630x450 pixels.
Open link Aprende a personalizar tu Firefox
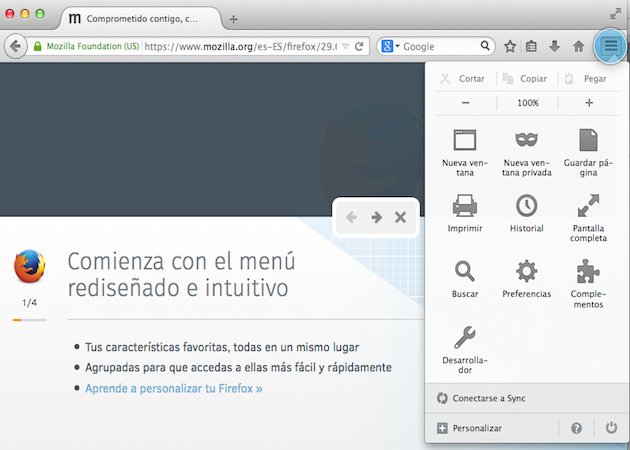[x=174, y=389]
